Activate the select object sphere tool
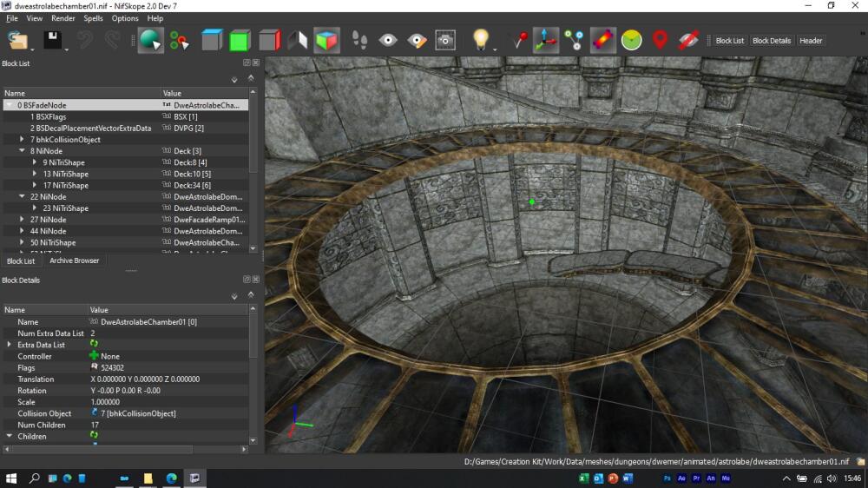This screenshot has width=868, height=488. coord(150,41)
